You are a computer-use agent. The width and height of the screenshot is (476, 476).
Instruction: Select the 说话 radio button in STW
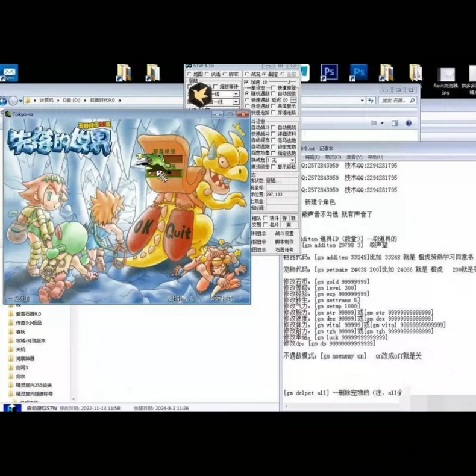[x=207, y=74]
